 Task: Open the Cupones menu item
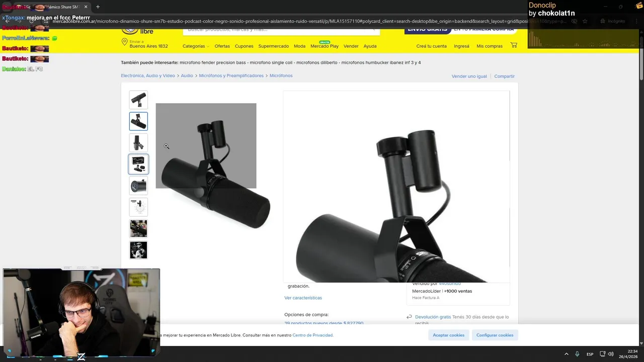[244, 46]
